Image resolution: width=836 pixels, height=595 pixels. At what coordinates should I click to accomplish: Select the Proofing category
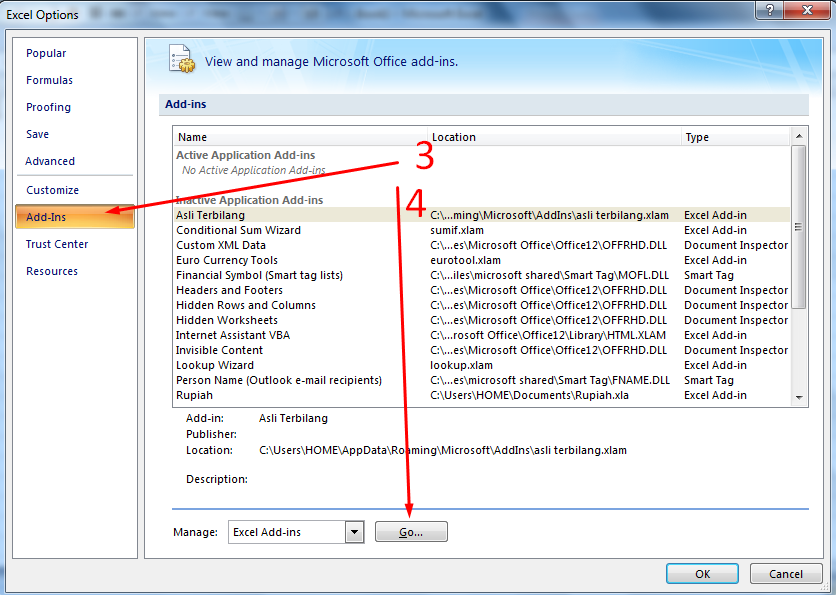pyautogui.click(x=48, y=107)
